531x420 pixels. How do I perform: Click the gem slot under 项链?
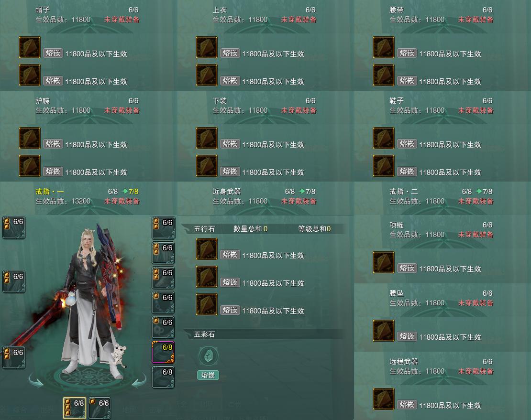(x=384, y=262)
